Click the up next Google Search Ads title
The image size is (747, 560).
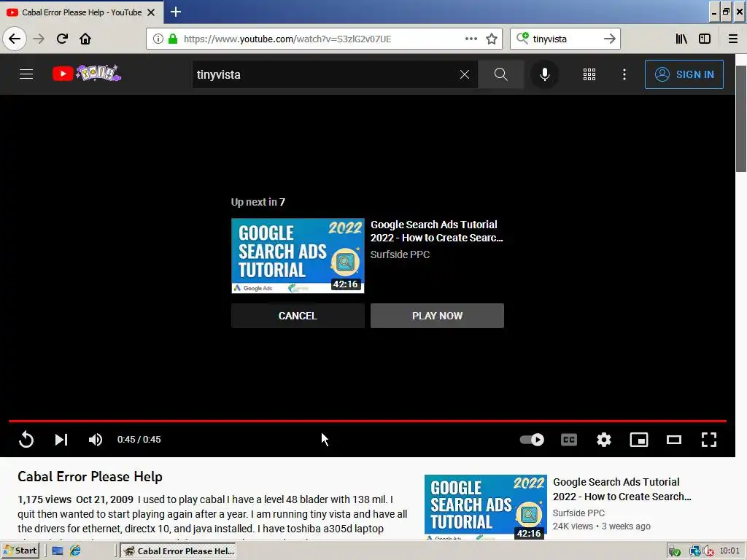coord(437,231)
